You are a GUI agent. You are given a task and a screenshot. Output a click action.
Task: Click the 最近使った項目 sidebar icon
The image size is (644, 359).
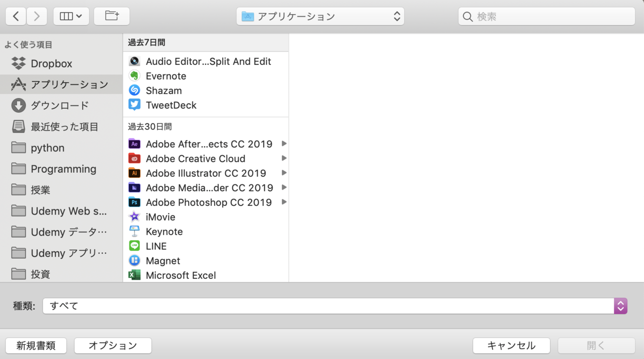pyautogui.click(x=19, y=127)
